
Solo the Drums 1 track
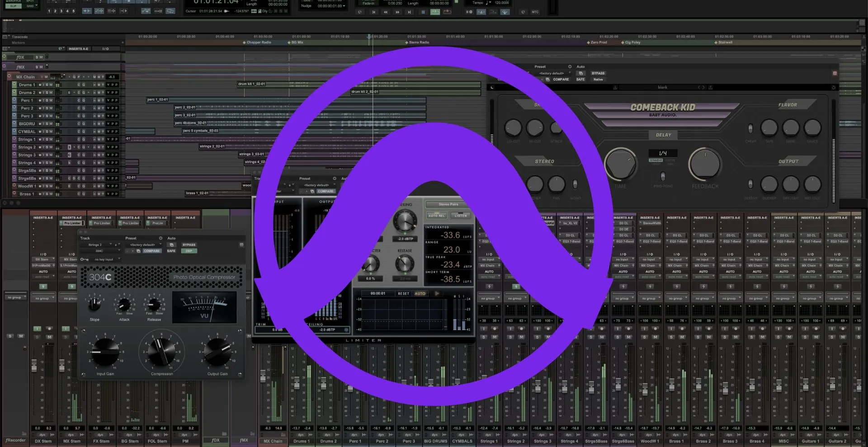point(47,85)
